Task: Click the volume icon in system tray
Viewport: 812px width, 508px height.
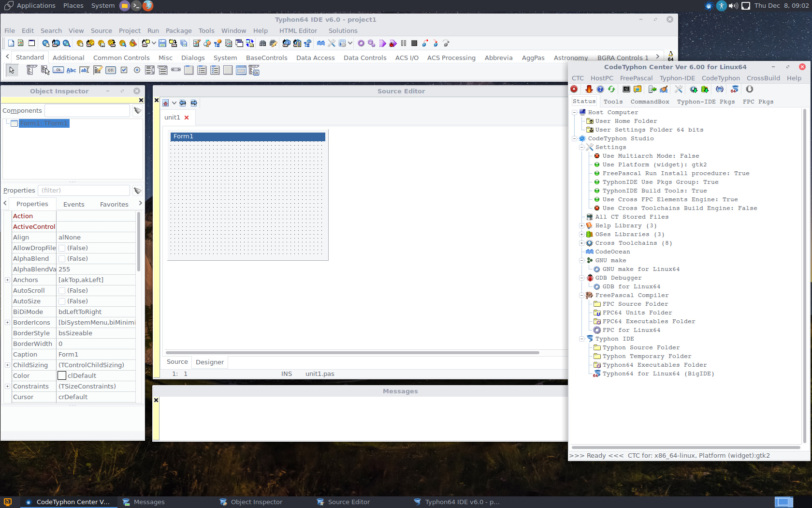Action: pyautogui.click(x=733, y=5)
